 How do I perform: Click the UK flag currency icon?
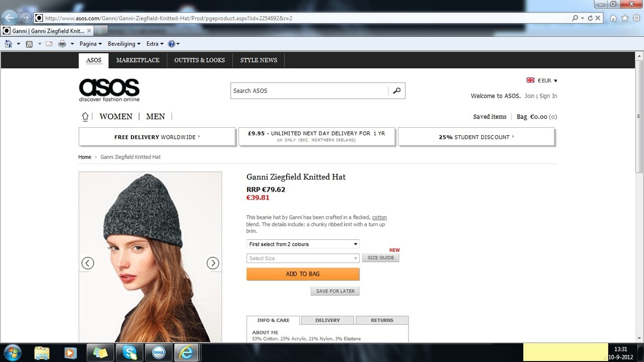(x=530, y=80)
